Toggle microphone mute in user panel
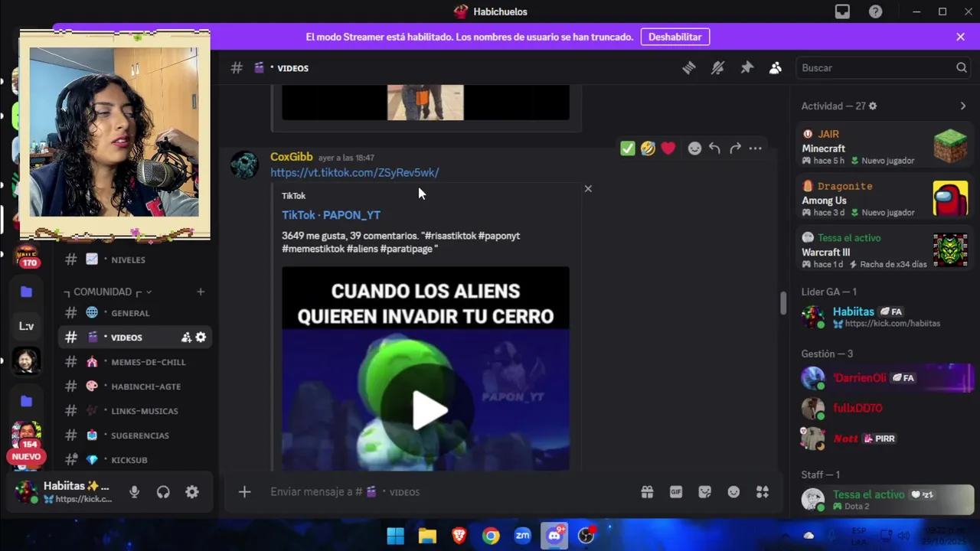The width and height of the screenshot is (980, 551). point(134,492)
